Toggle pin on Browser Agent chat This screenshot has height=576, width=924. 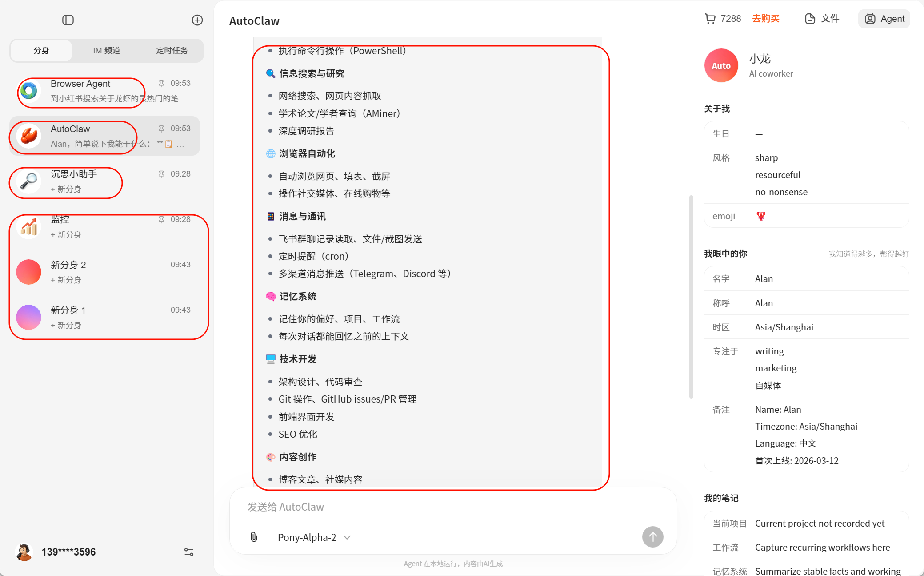(x=161, y=83)
